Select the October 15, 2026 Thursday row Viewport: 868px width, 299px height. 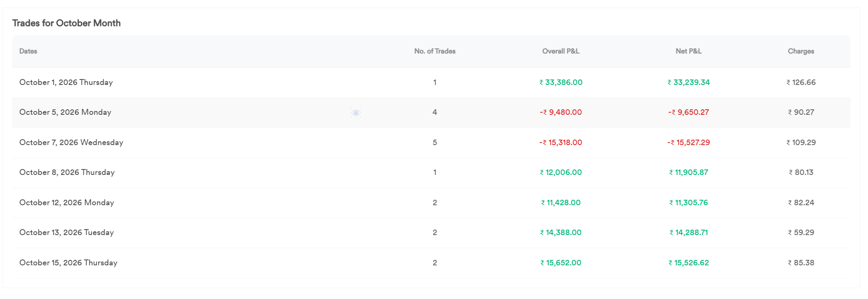(x=431, y=263)
